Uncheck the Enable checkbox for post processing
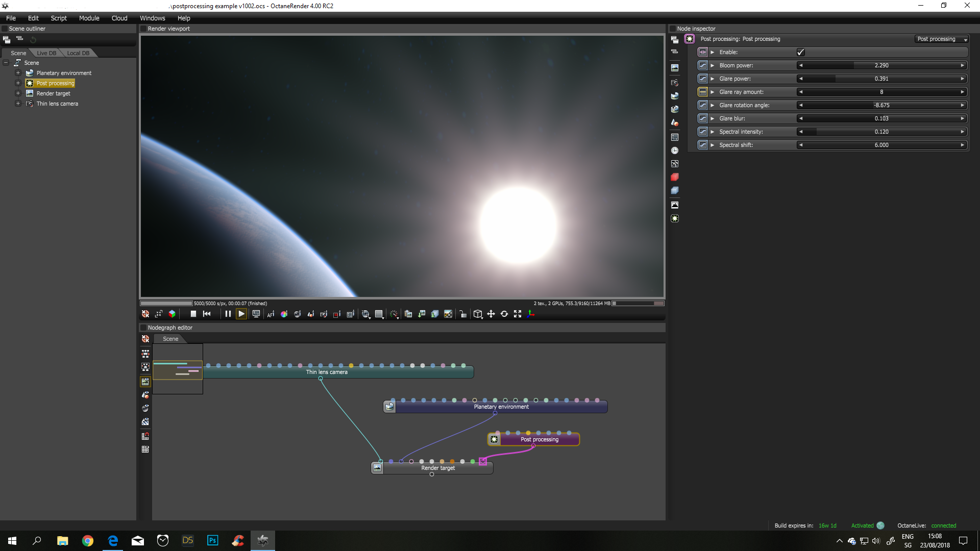 click(800, 52)
